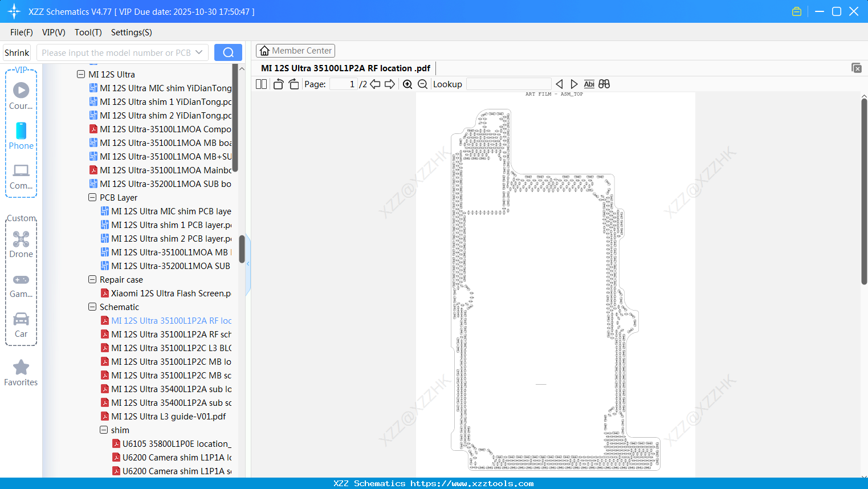Click the Shrink button
The height and width of the screenshot is (489, 868).
point(16,52)
